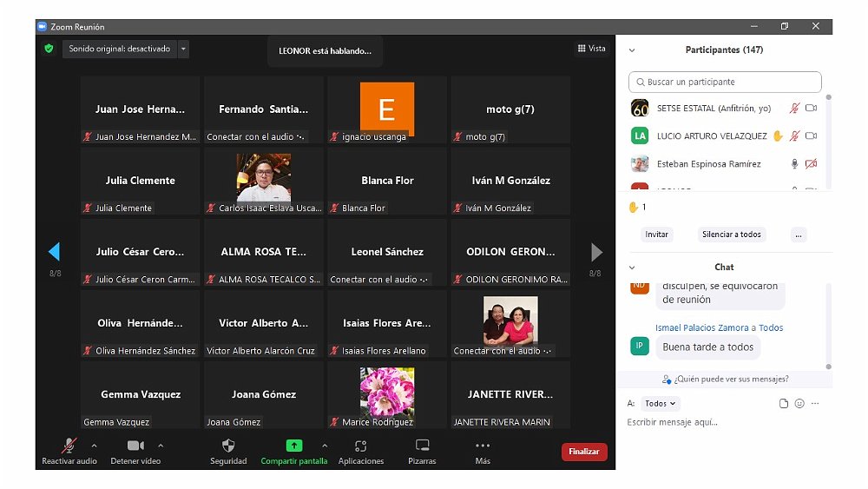Click the Silenciar a todos button
868x489 pixels.
(731, 235)
